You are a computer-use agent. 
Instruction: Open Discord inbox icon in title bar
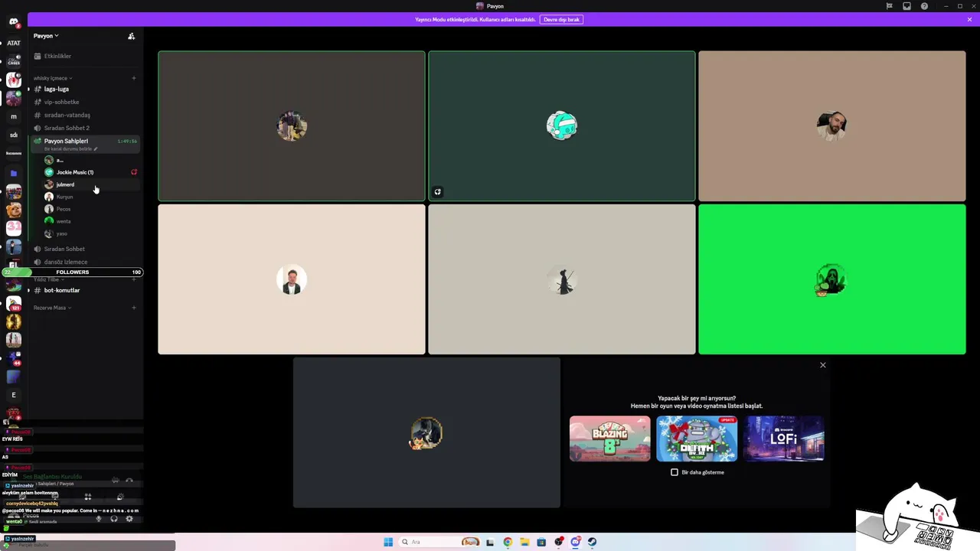pos(906,6)
